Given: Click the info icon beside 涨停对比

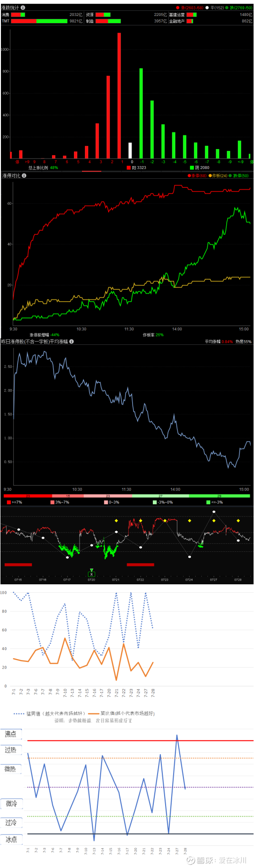Looking at the screenshot, I should 24,175.
